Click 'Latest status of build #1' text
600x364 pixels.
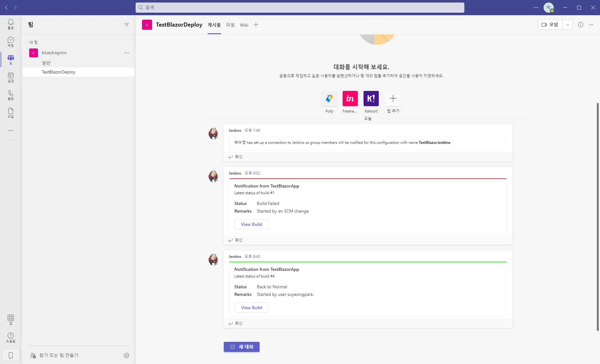tap(255, 193)
